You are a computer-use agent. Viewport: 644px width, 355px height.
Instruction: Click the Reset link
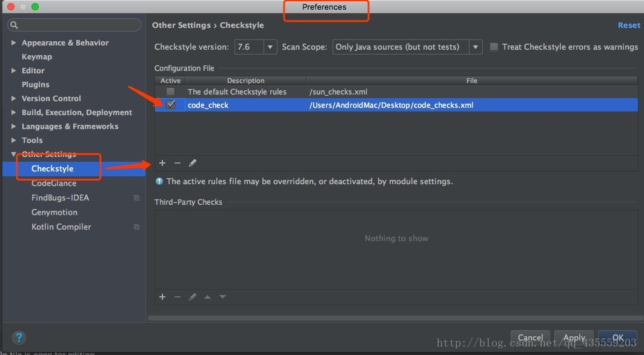point(629,25)
